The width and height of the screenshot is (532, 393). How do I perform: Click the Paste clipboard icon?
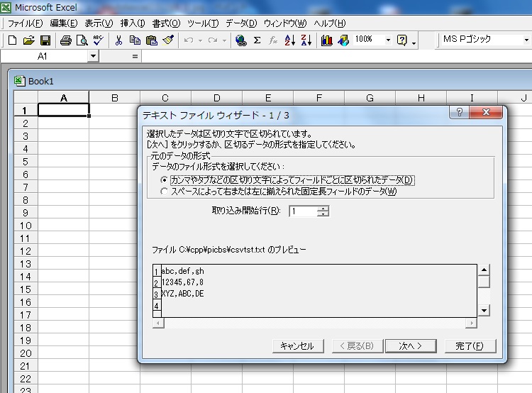click(151, 40)
